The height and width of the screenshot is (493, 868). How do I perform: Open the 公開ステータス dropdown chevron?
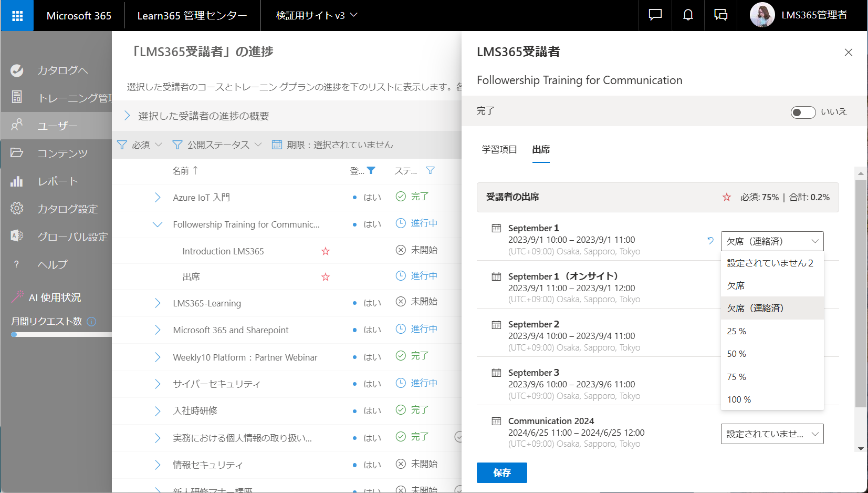tap(258, 145)
